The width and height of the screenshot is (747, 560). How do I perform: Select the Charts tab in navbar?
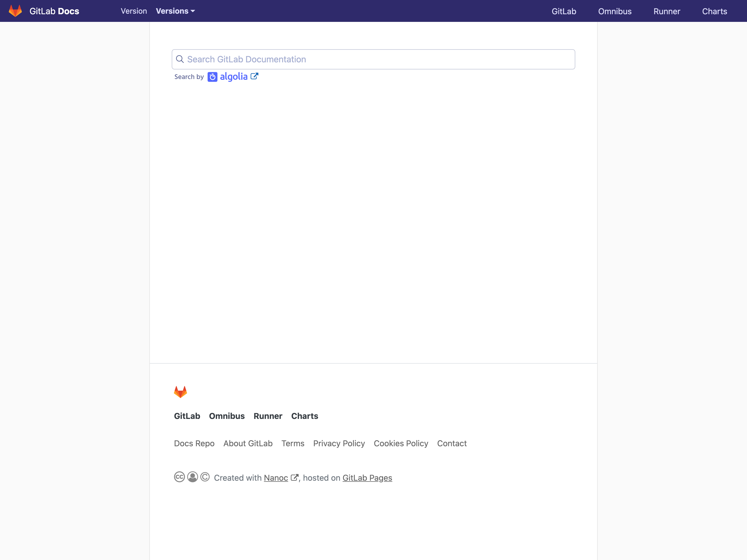(715, 11)
